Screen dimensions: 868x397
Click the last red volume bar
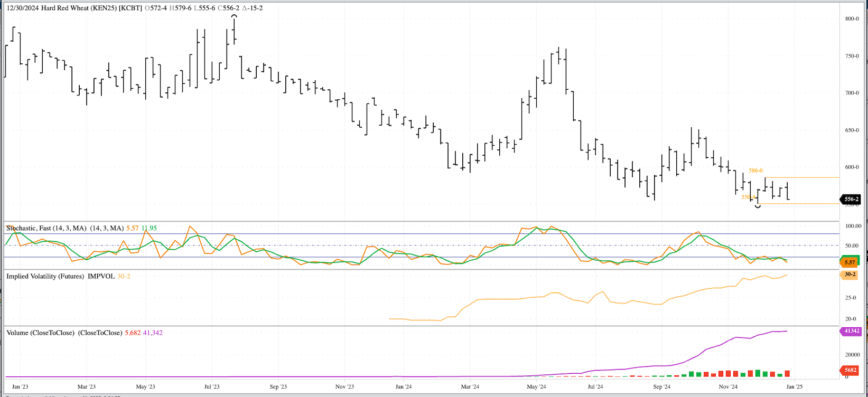pos(787,373)
